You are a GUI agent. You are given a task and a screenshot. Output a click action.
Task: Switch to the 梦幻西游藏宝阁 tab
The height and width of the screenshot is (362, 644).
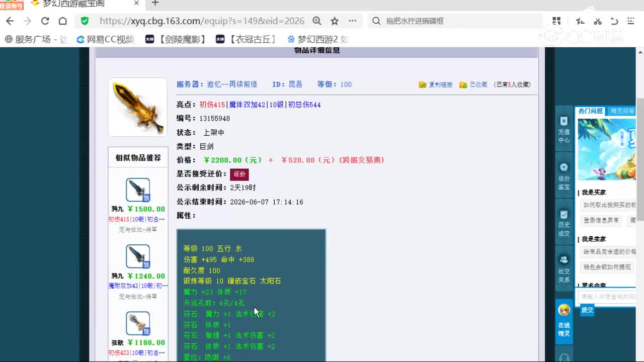coord(73,4)
